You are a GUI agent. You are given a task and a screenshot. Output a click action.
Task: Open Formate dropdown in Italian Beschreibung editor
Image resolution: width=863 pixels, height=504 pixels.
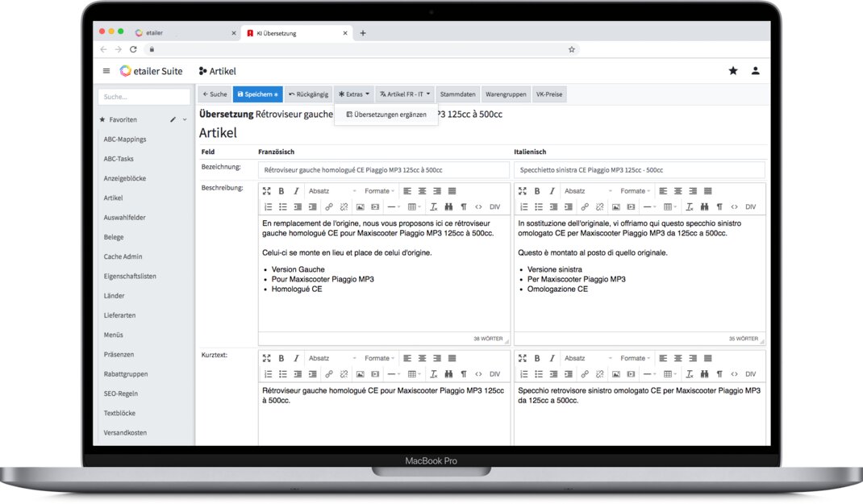635,191
